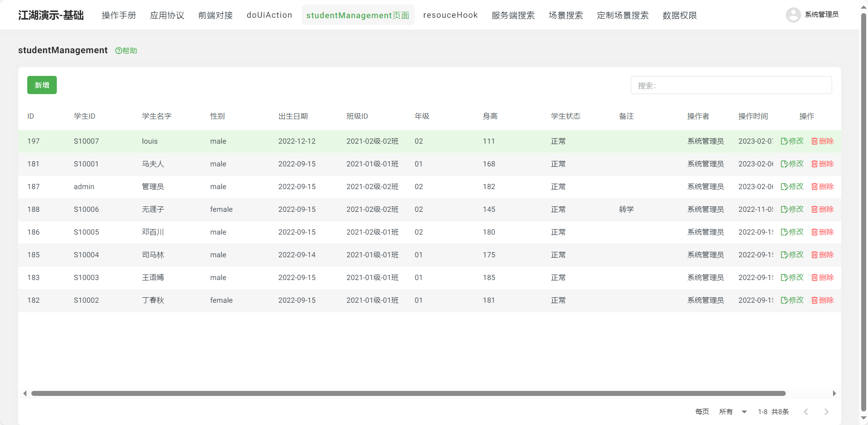
Task: Expand the 定制场景搜索 menu item
Action: pos(623,15)
